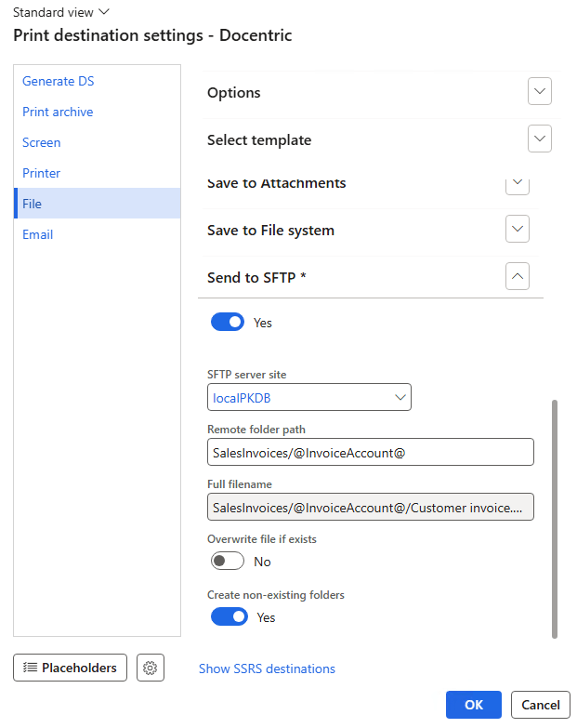Expand the Options section chevron
Viewport: 577px width, 728px height.
[540, 92]
